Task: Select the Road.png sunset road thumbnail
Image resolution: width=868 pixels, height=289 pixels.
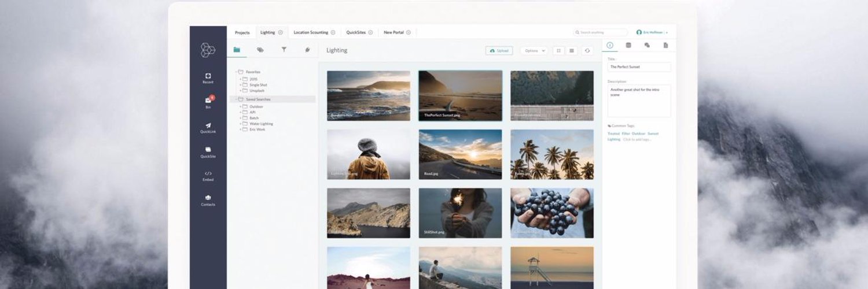Action: (460, 154)
